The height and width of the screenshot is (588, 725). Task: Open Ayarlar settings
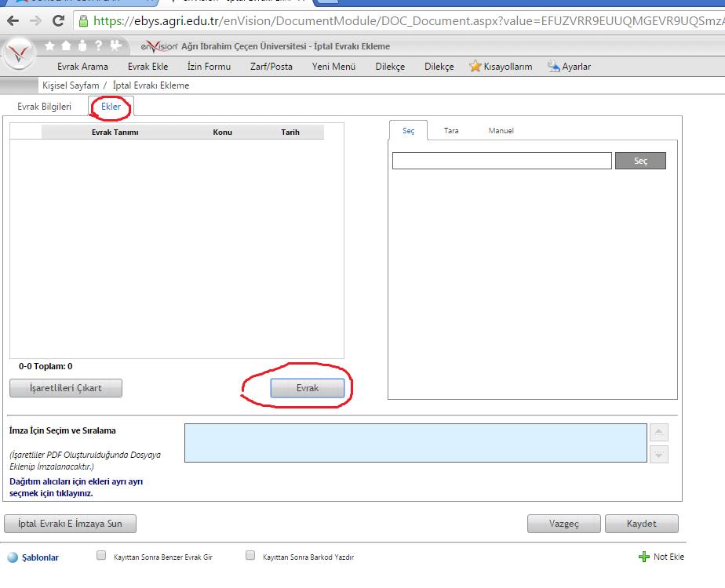point(569,67)
